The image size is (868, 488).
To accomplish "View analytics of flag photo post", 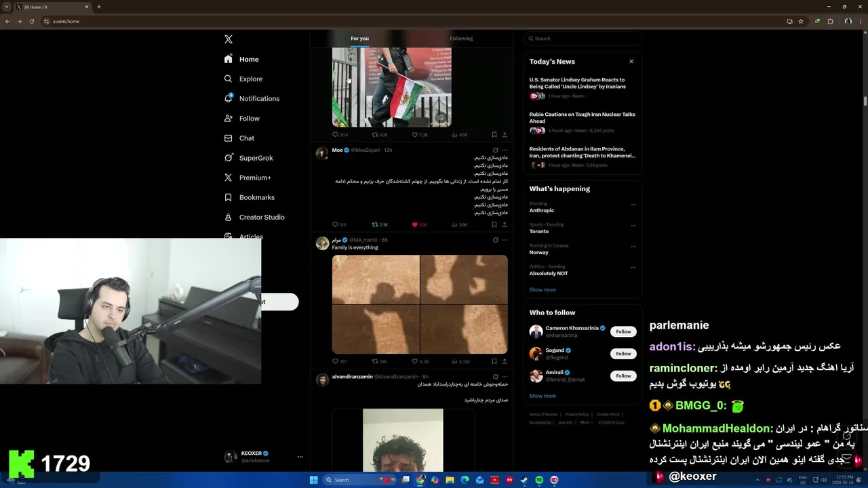I will point(460,135).
